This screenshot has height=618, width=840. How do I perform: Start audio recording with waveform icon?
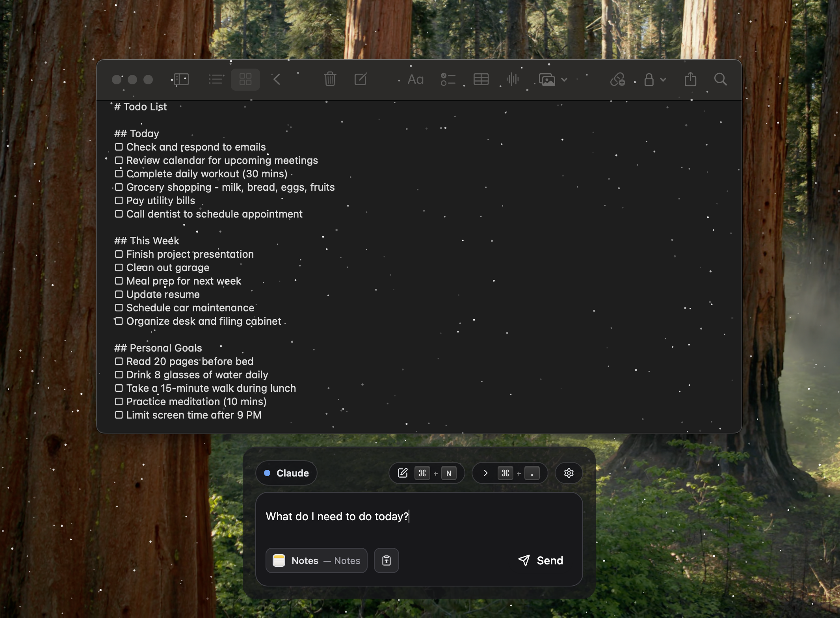pos(513,80)
